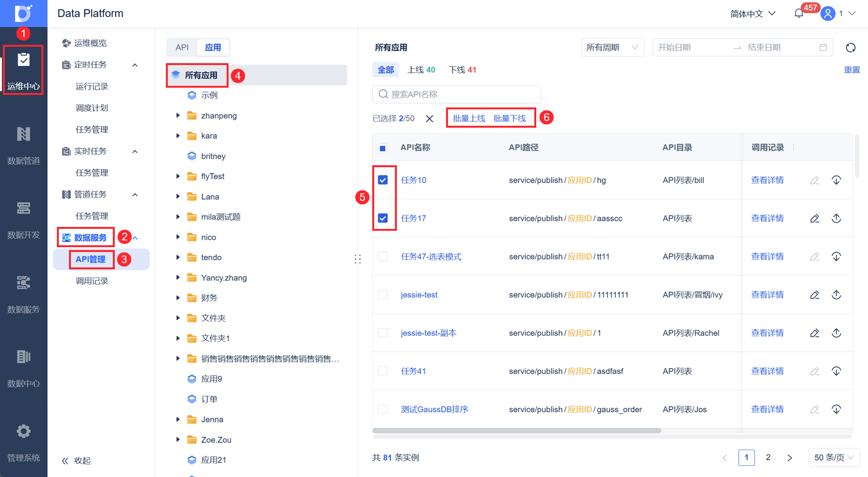
Task: Switch to the API tab
Action: coord(182,47)
